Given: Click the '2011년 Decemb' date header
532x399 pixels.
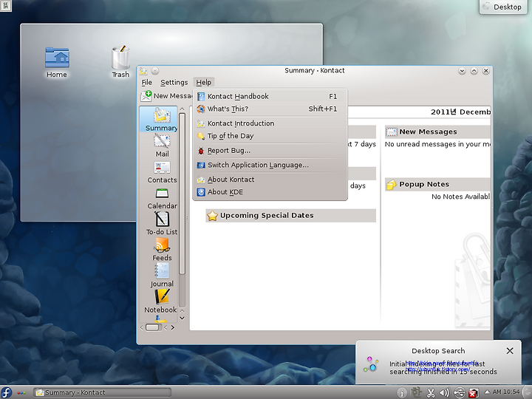Looking at the screenshot, I should [x=460, y=112].
